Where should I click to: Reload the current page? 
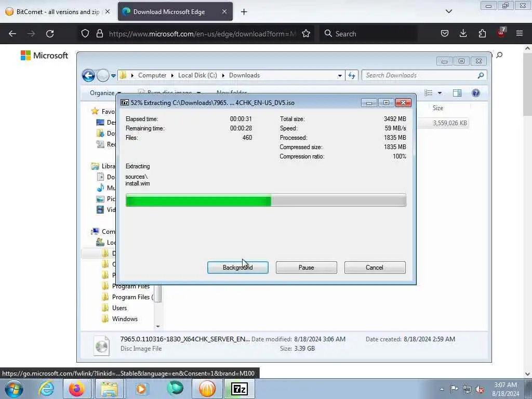point(50,34)
